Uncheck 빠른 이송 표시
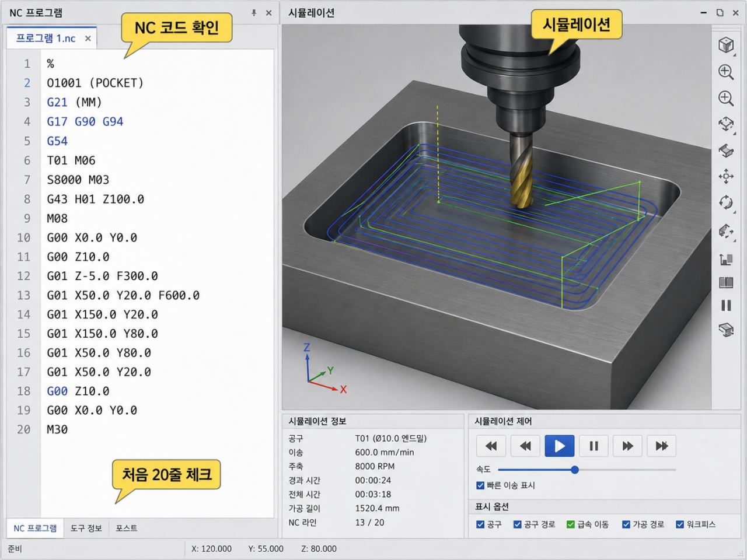 click(x=480, y=485)
